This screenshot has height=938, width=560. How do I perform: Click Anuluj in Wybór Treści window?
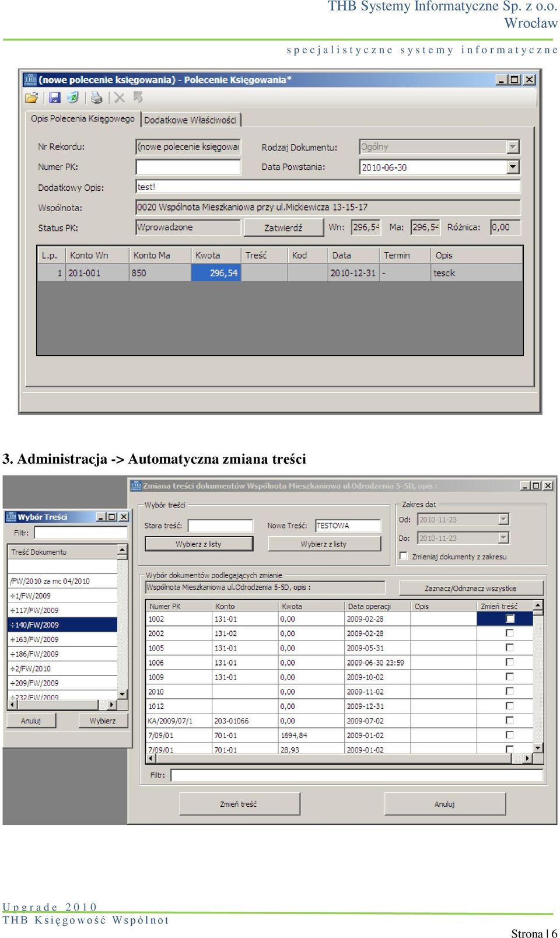[x=31, y=720]
